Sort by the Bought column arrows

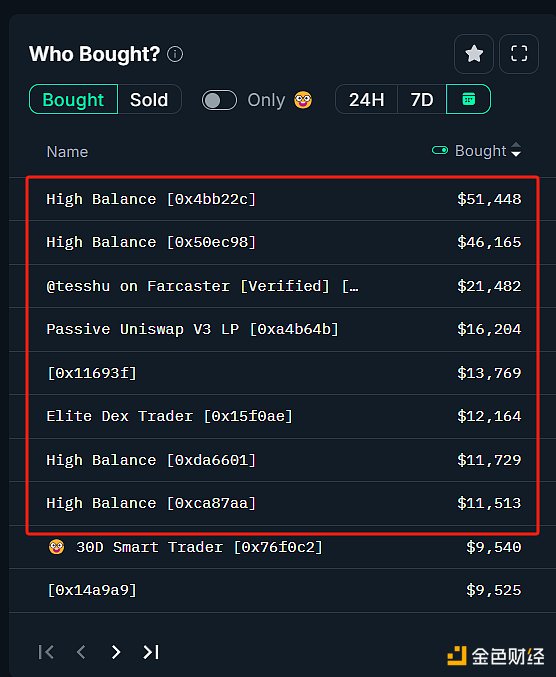(x=516, y=150)
